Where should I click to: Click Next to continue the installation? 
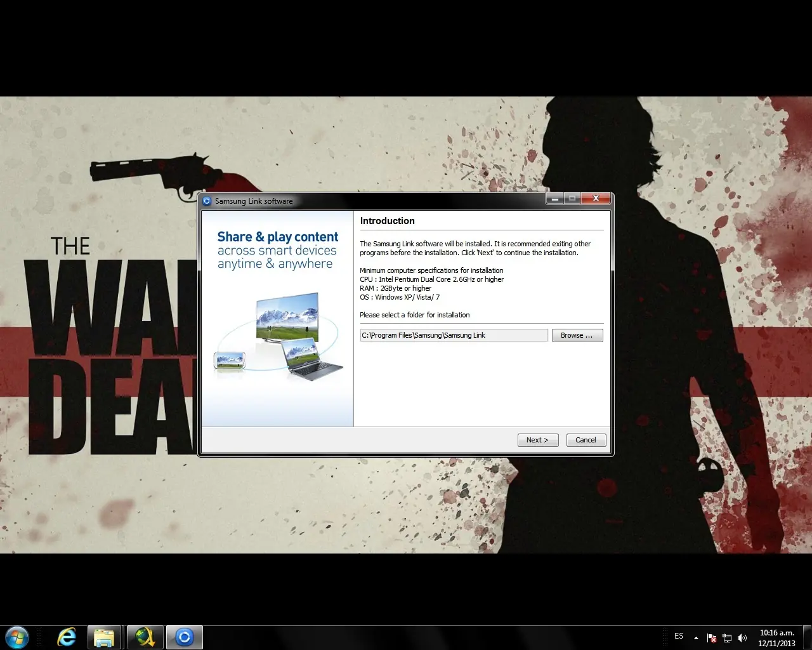(538, 440)
